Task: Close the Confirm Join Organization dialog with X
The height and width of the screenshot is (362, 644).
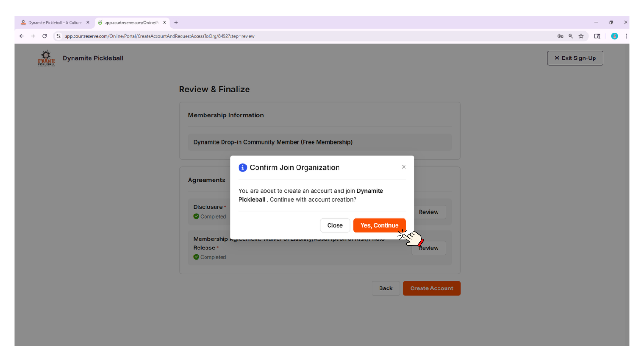Action: pos(404,167)
